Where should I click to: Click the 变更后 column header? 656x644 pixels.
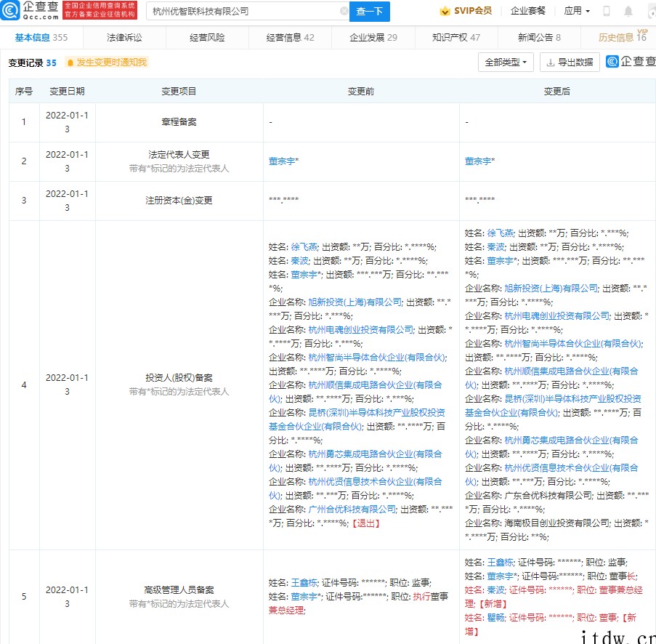coord(556,92)
